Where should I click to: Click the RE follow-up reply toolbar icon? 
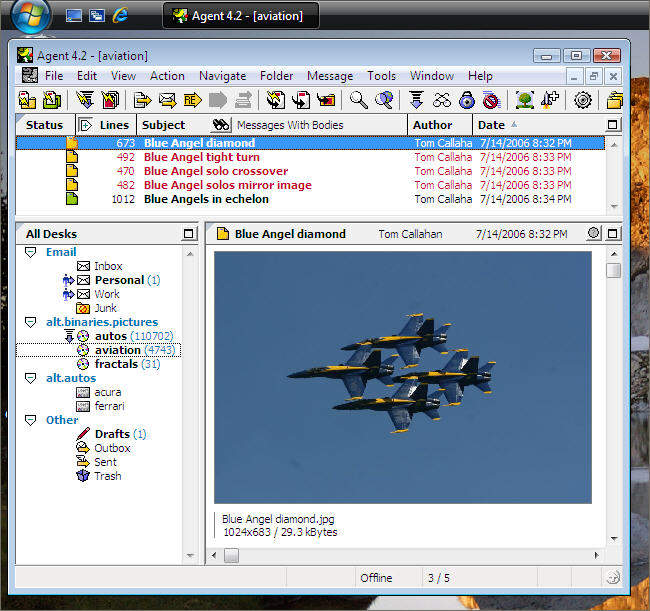192,100
